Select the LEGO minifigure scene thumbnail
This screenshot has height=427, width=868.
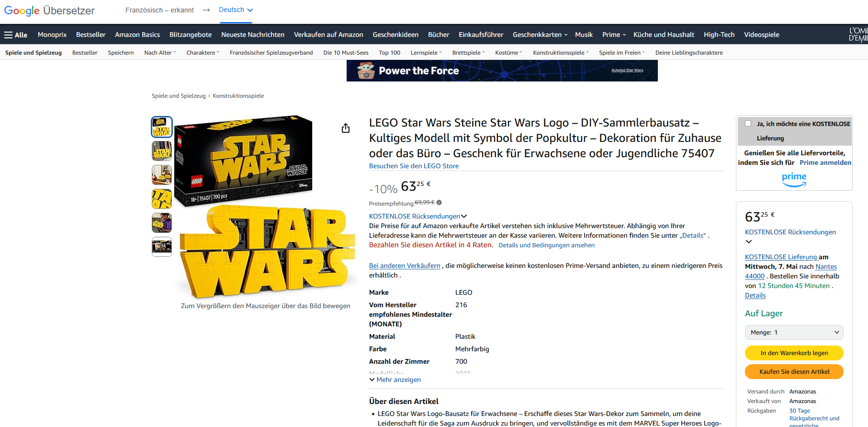[162, 175]
